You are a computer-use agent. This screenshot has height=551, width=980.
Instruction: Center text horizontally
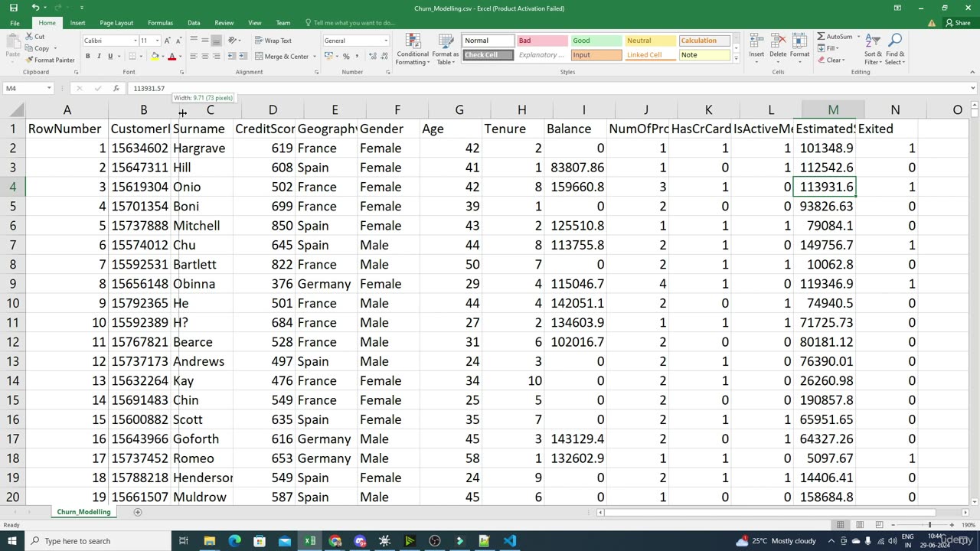pyautogui.click(x=204, y=56)
